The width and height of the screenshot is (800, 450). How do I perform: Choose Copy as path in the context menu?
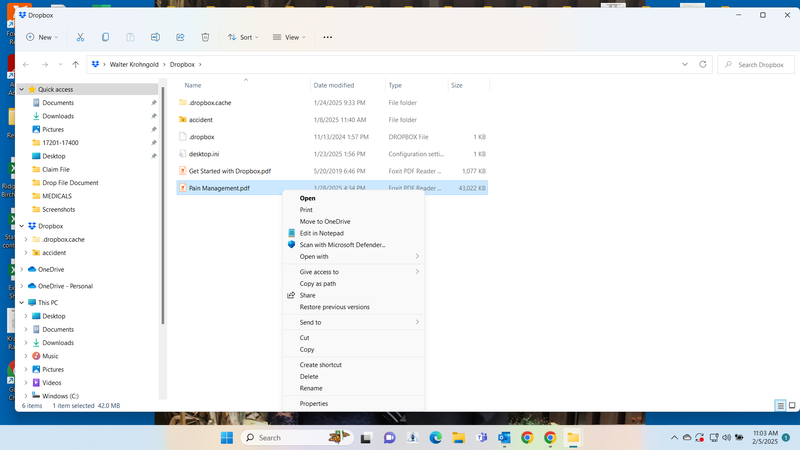(318, 284)
